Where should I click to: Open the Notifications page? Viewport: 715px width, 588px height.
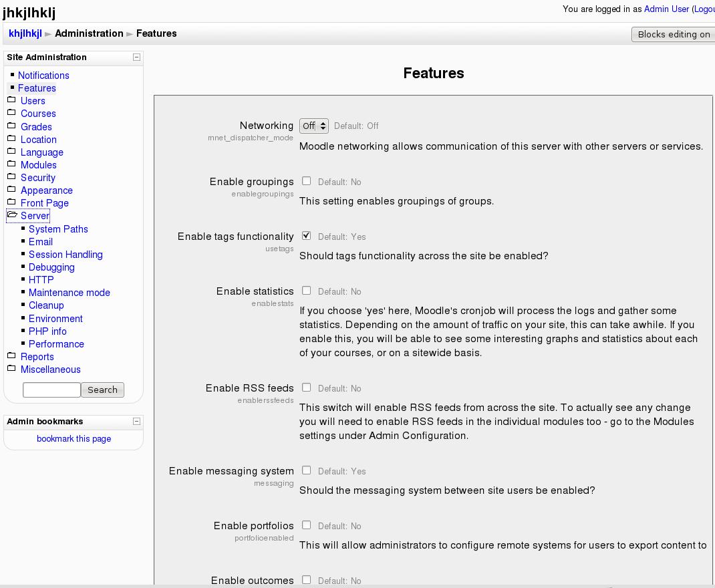pyautogui.click(x=44, y=76)
